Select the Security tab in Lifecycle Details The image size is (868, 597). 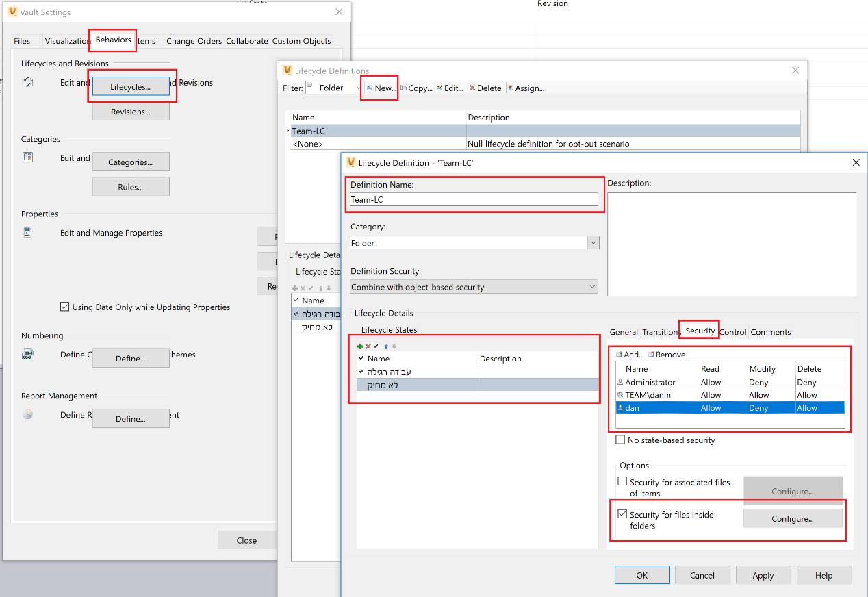(700, 331)
